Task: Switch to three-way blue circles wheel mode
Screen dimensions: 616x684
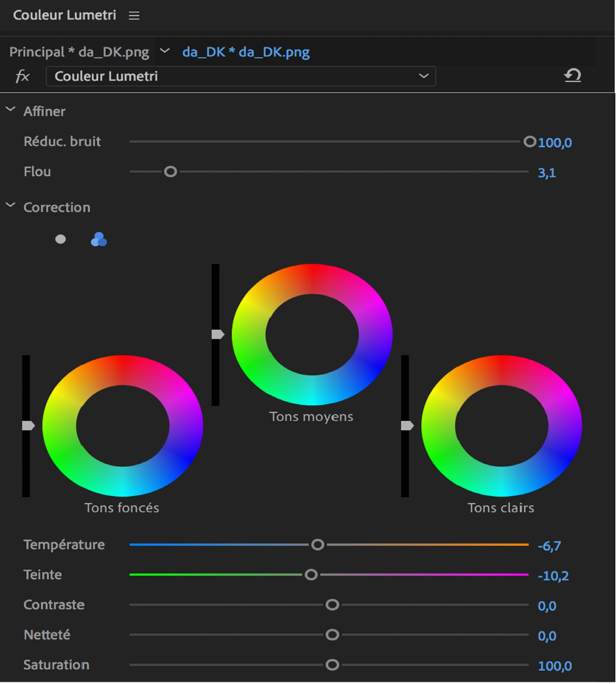Action: pyautogui.click(x=99, y=240)
